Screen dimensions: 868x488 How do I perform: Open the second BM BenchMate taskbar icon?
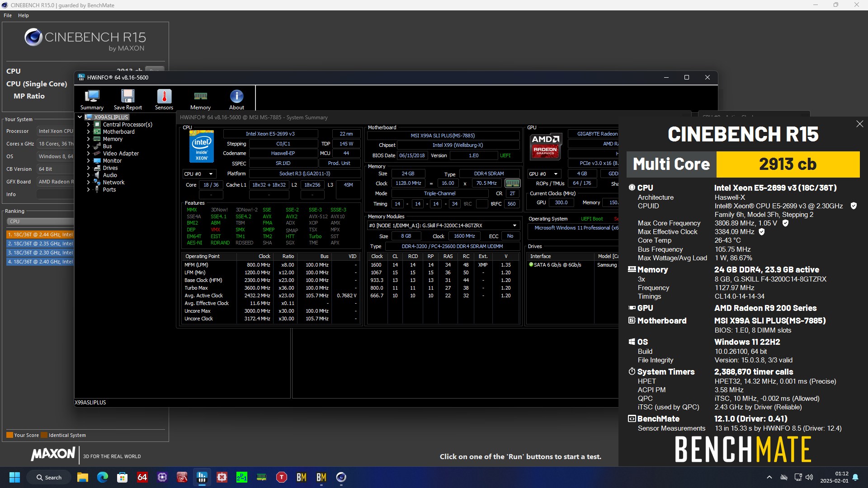[321, 477]
